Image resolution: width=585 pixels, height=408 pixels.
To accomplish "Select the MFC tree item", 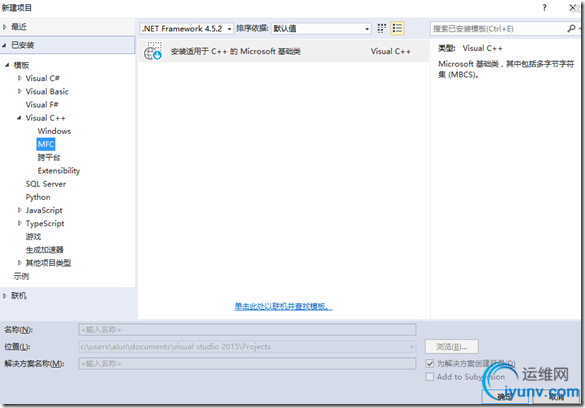I will coord(46,144).
